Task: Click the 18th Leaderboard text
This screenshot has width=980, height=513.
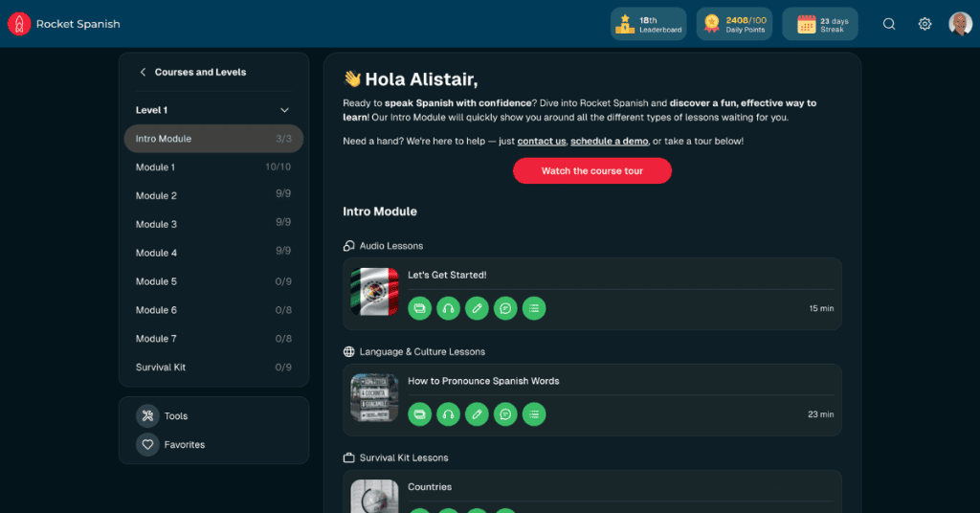Action: point(660,24)
